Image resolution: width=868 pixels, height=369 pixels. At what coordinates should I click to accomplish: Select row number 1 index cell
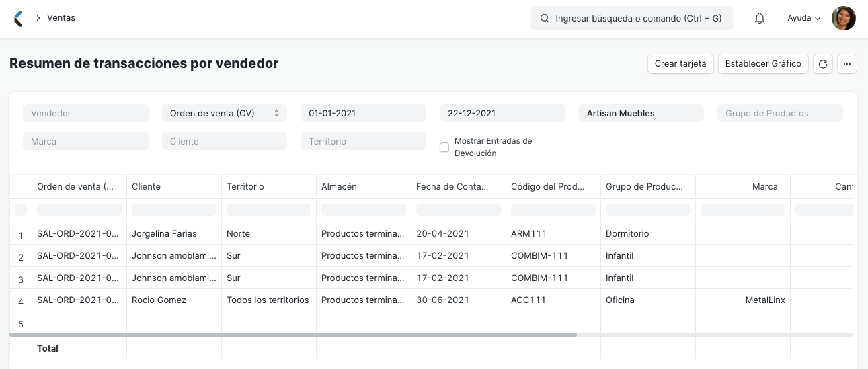(21, 235)
